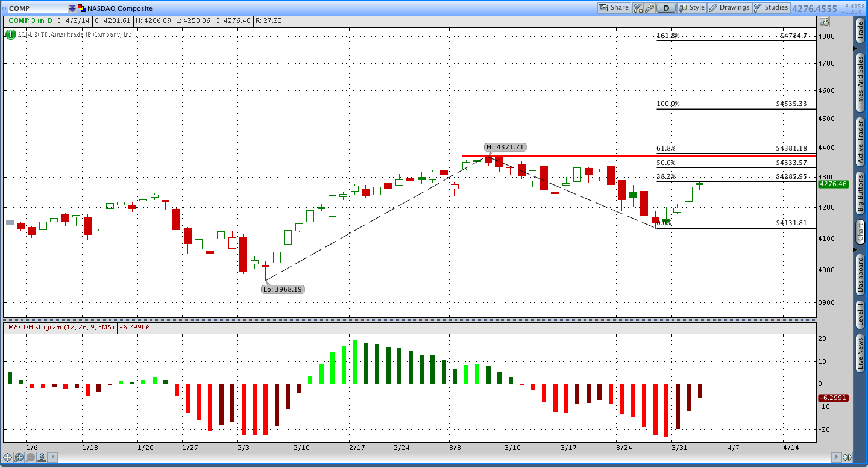Open the Live News side tab
The height and width of the screenshot is (468, 868).
(x=860, y=353)
